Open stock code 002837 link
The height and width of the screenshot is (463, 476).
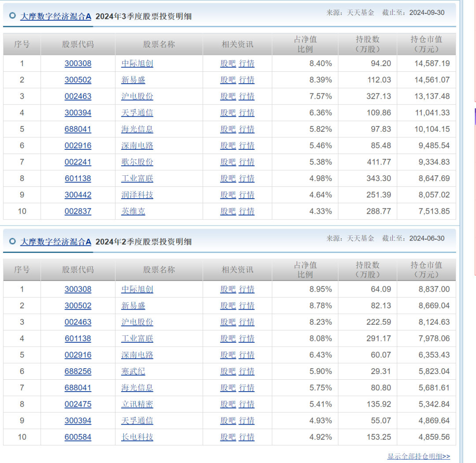[x=78, y=211]
